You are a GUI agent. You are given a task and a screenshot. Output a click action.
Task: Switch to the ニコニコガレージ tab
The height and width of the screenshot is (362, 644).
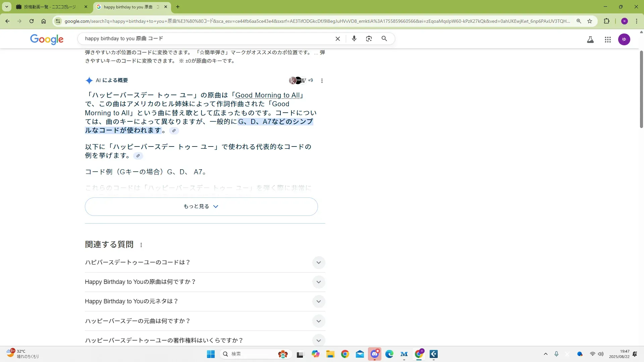pyautogui.click(x=50, y=7)
